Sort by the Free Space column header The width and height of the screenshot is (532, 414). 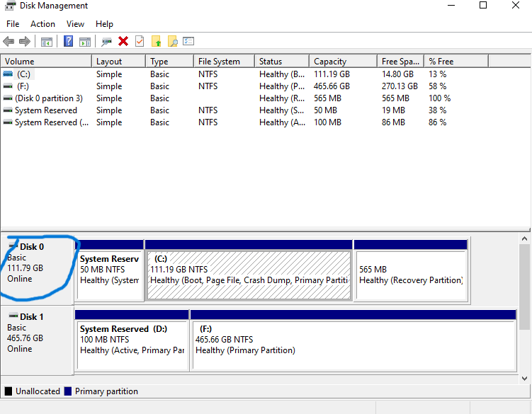coord(400,62)
